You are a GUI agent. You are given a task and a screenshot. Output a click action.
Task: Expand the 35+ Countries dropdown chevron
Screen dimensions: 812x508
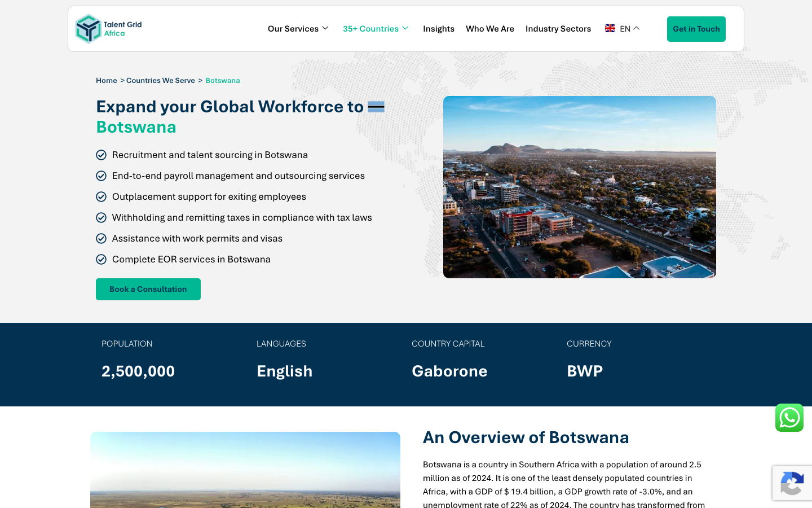[x=405, y=28]
